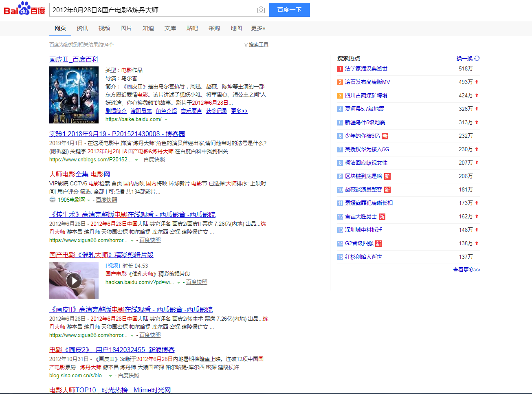Viewport: 532px width, 394px height.
Task: Click the red up arrow beside 493万
Action: [x=477, y=82]
